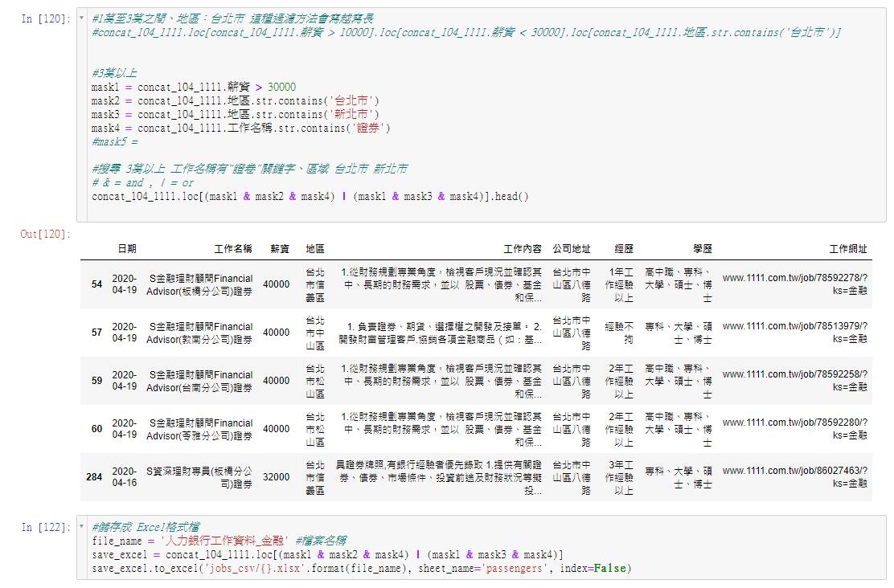Click the 日期 column header
The width and height of the screenshot is (894, 588).
click(126, 249)
